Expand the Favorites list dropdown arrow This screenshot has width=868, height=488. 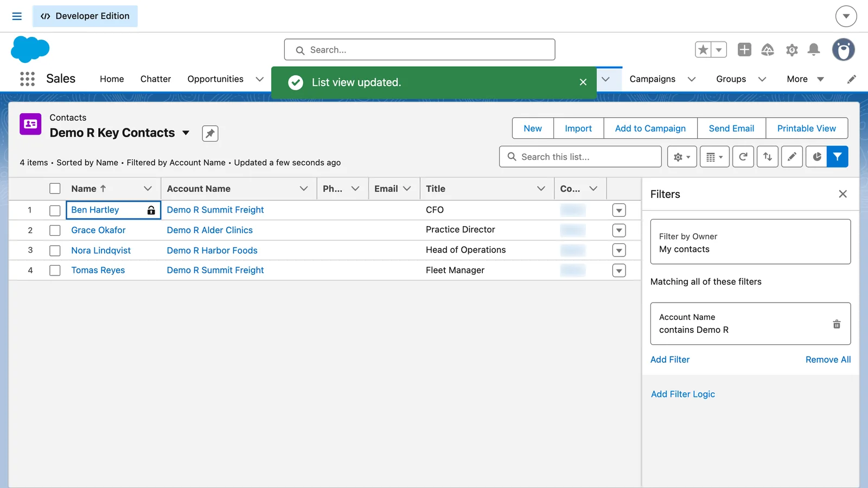[x=719, y=50]
